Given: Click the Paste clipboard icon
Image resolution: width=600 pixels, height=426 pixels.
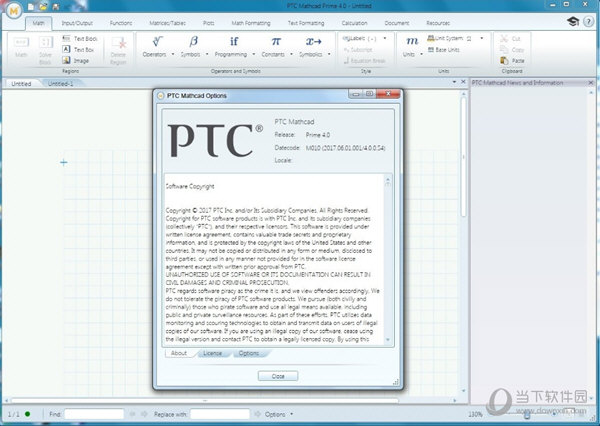Looking at the screenshot, I should click(504, 60).
